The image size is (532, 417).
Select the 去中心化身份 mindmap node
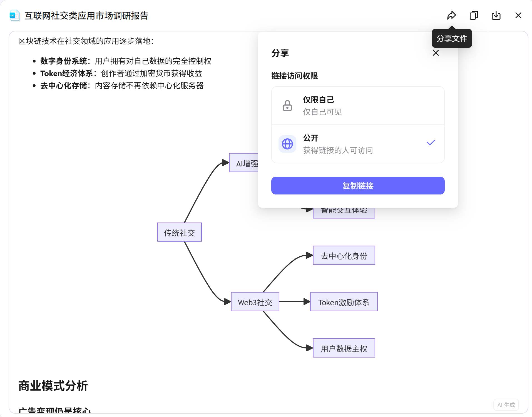344,255
